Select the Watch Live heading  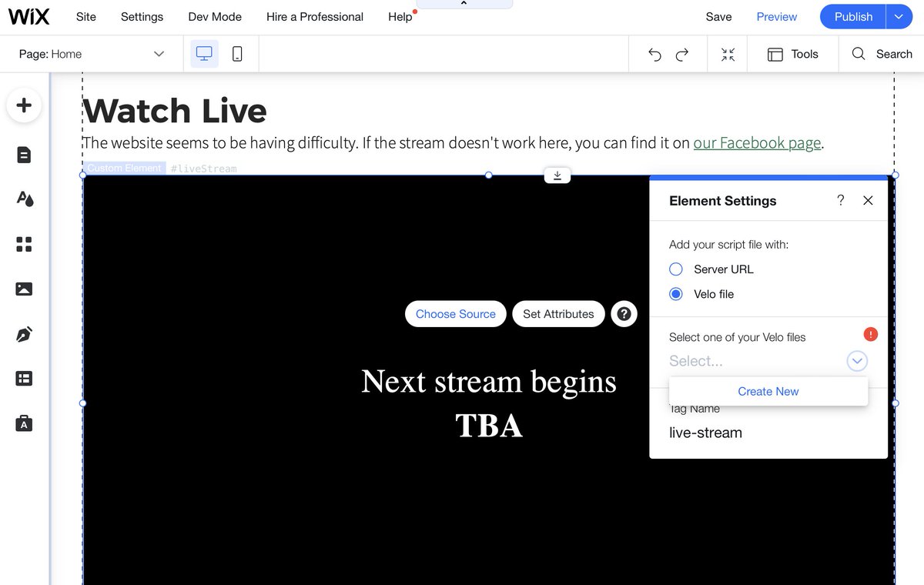(x=175, y=111)
